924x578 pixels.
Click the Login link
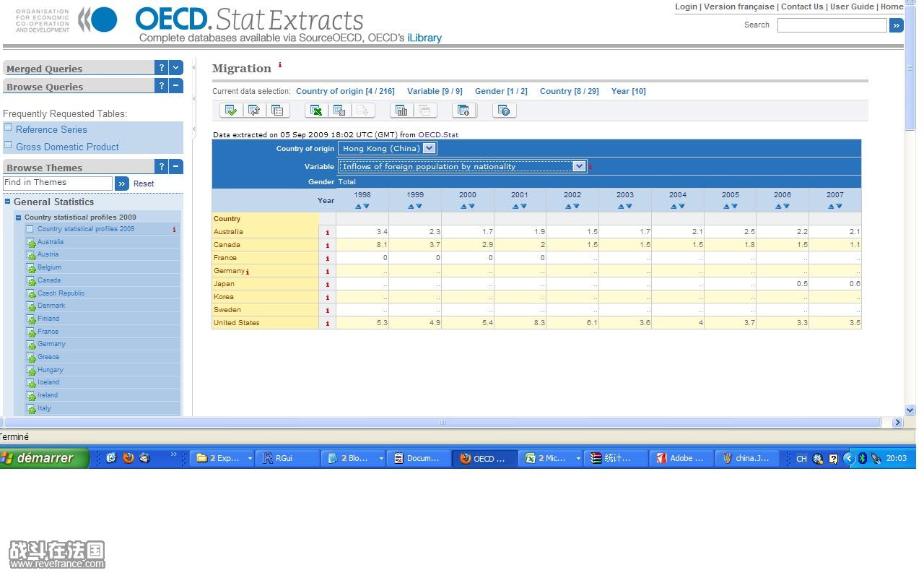(686, 7)
